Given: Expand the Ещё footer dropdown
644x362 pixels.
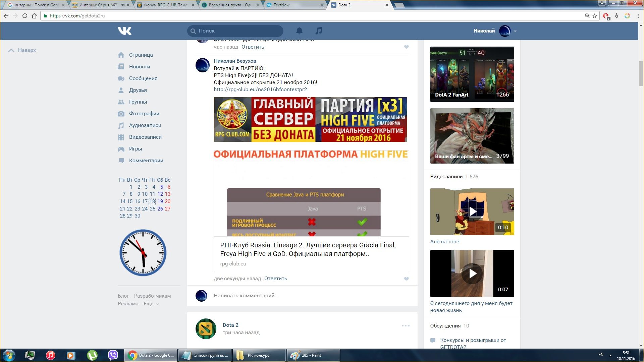Looking at the screenshot, I should click(151, 304).
